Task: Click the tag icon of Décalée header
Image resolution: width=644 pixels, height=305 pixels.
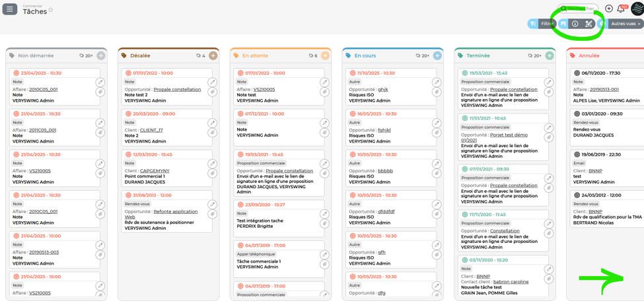Action: pyautogui.click(x=124, y=55)
